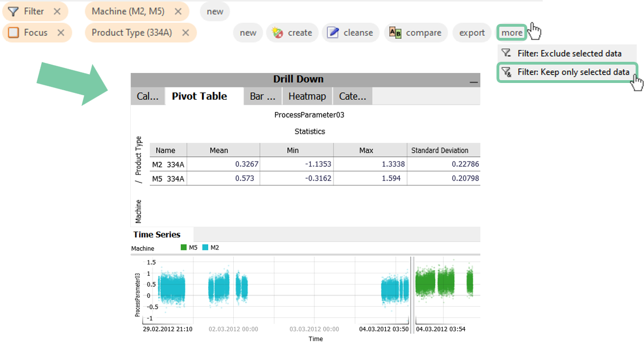
Task: Switch to the Heatmap tab
Action: (307, 96)
